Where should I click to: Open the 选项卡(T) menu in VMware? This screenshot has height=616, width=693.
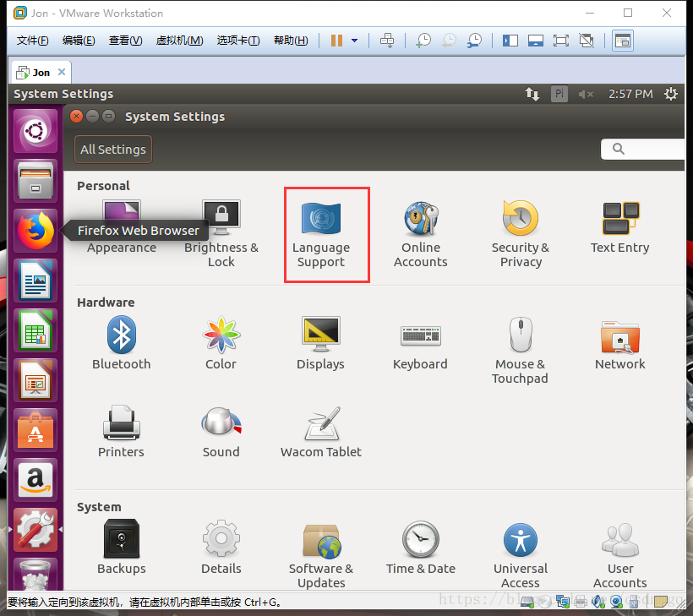click(238, 41)
